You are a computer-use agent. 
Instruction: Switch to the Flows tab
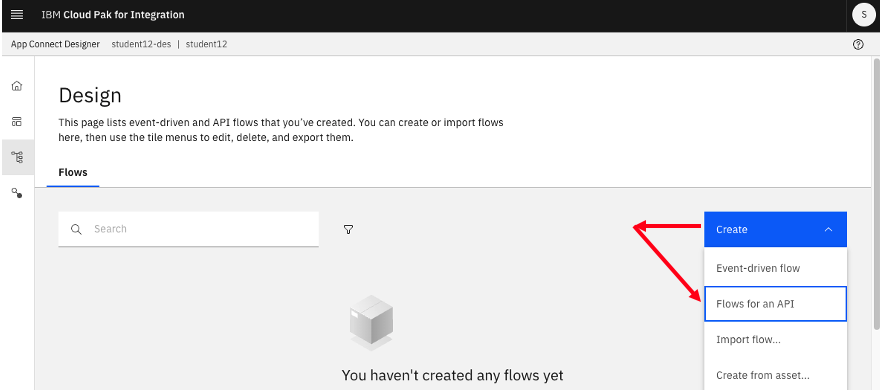[73, 172]
